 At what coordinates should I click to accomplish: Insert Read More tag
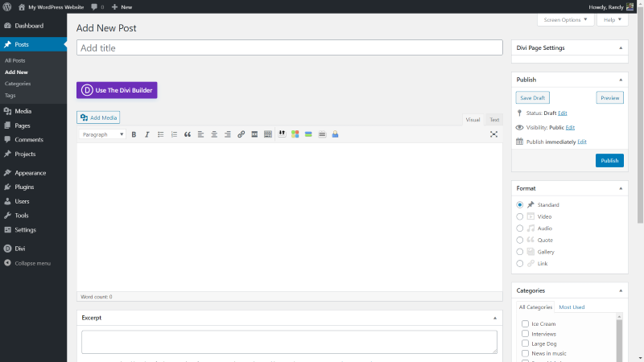[x=254, y=134]
